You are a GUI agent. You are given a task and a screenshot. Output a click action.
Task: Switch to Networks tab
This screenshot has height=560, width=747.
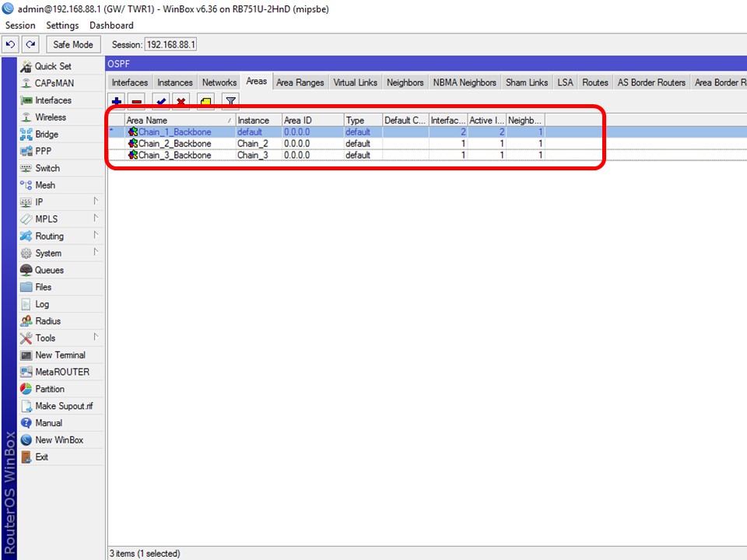click(x=219, y=82)
